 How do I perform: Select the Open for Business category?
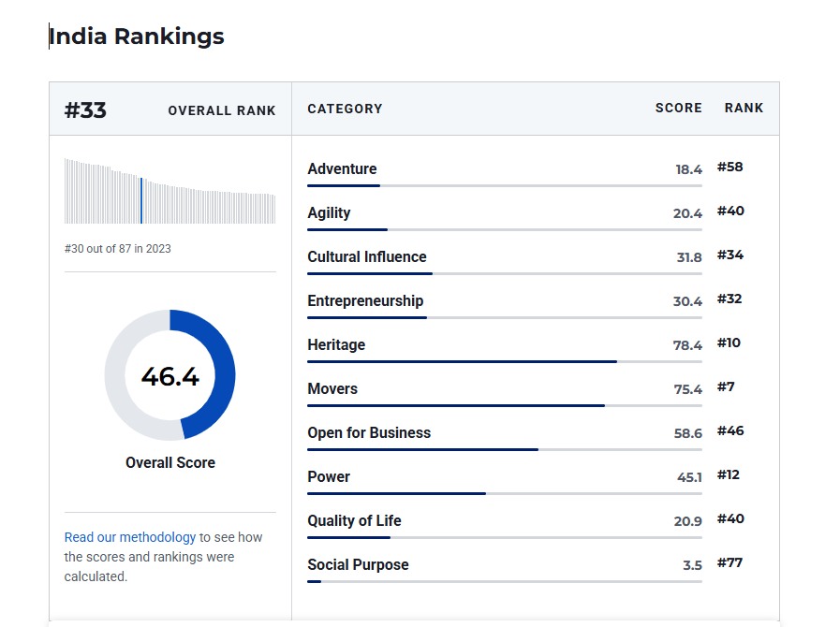369,433
